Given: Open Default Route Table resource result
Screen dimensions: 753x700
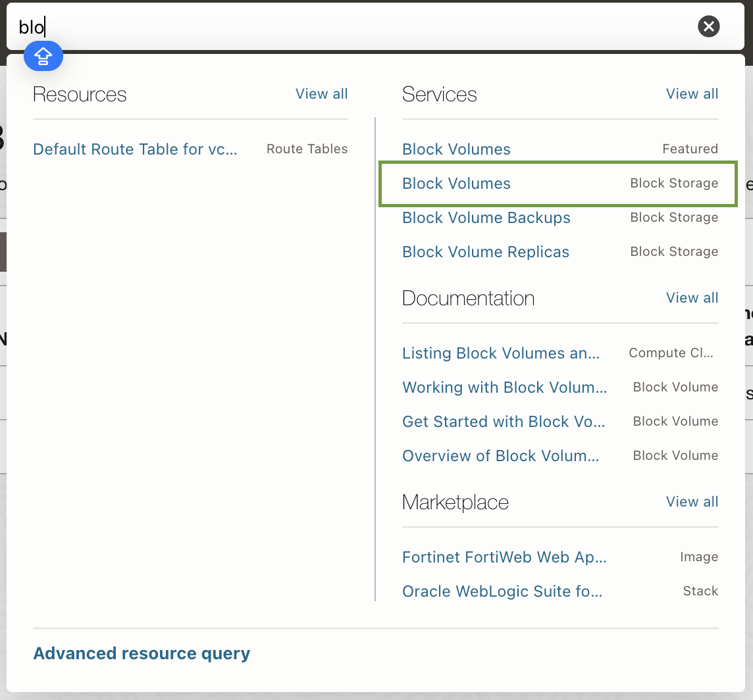Looking at the screenshot, I should (135, 149).
